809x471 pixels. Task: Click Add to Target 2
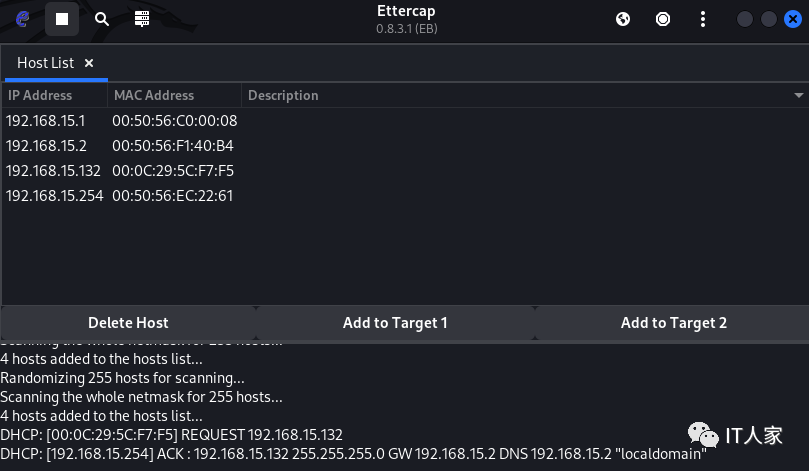pyautogui.click(x=673, y=323)
